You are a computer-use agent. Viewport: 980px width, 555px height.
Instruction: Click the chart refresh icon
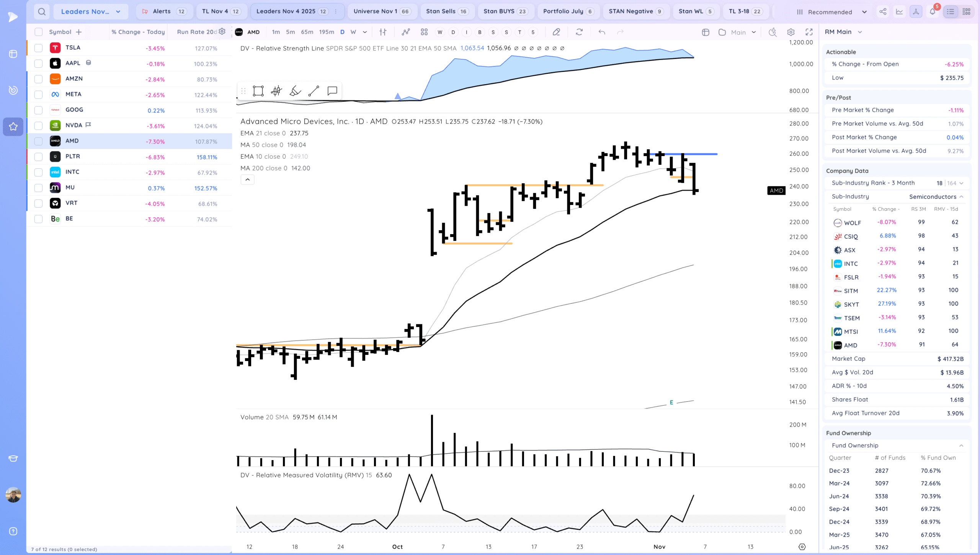(x=579, y=32)
